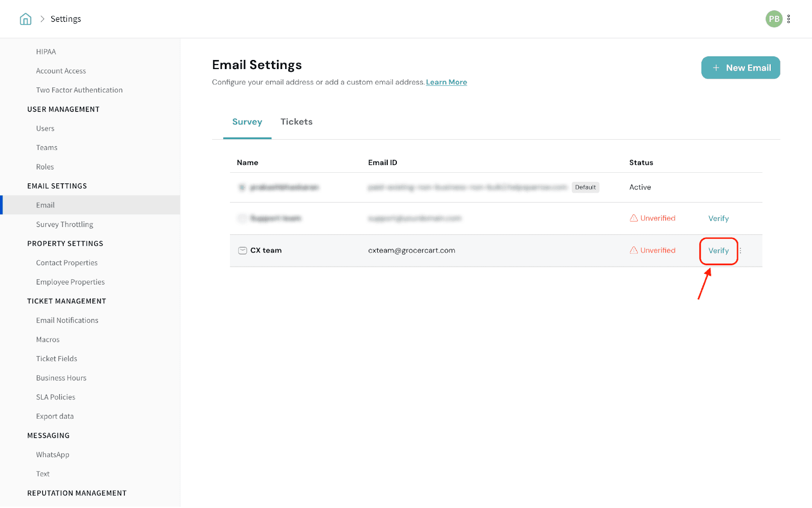The width and height of the screenshot is (812, 508).
Task: Open Macros in Ticket Management
Action: pos(48,340)
